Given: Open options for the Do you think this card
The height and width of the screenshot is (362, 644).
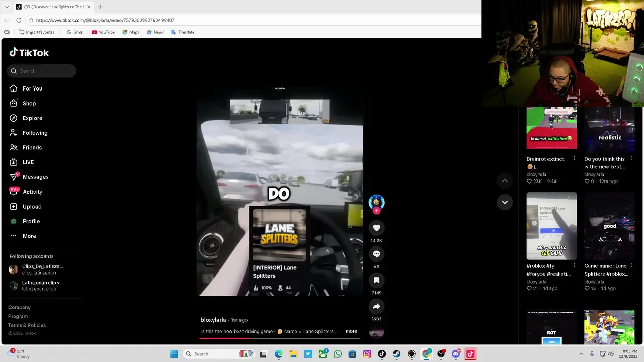Looking at the screenshot, I should tap(632, 159).
